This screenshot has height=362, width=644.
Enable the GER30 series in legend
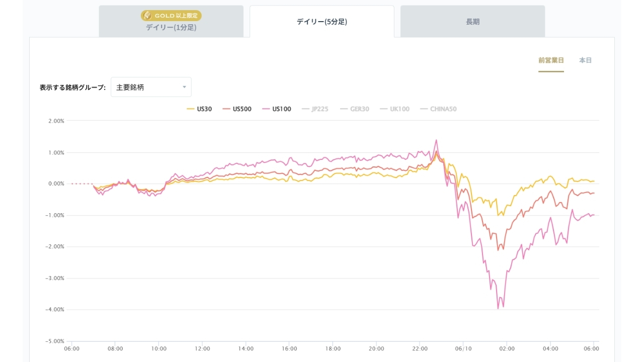coord(355,109)
